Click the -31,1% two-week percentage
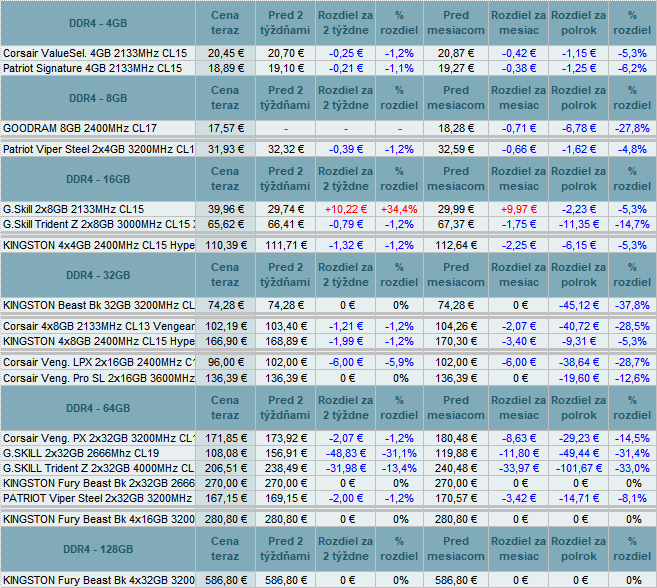Viewport: 657px width, 588px height. [x=399, y=453]
